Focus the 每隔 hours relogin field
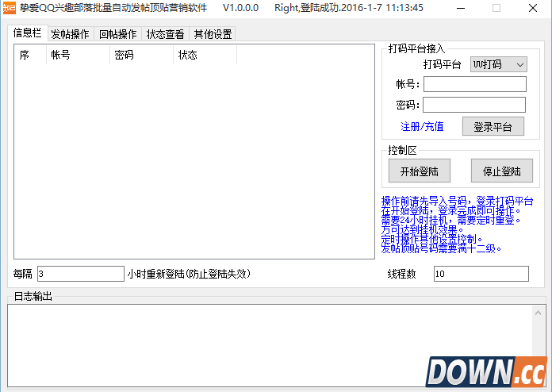Viewport: 552px width, 392px height. (x=81, y=274)
